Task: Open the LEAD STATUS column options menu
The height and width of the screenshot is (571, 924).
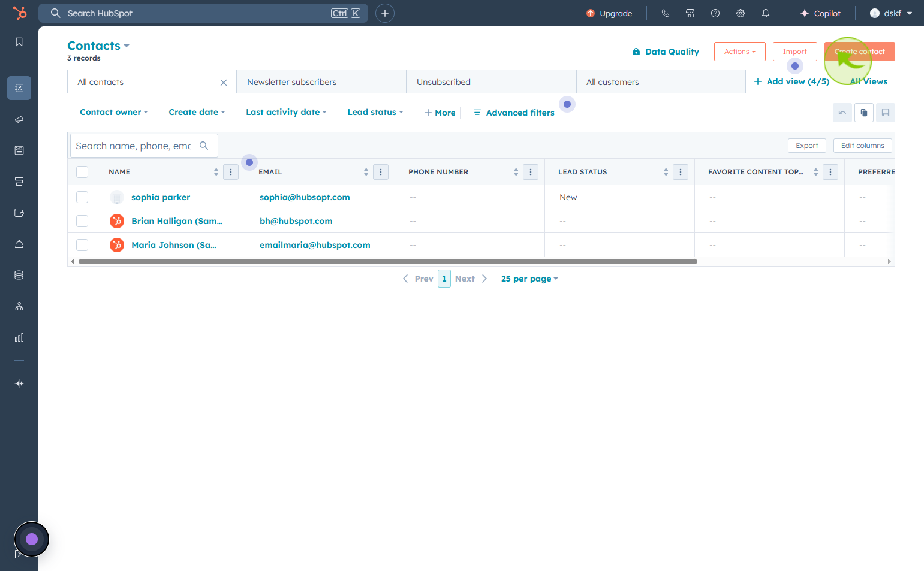Action: pos(681,172)
